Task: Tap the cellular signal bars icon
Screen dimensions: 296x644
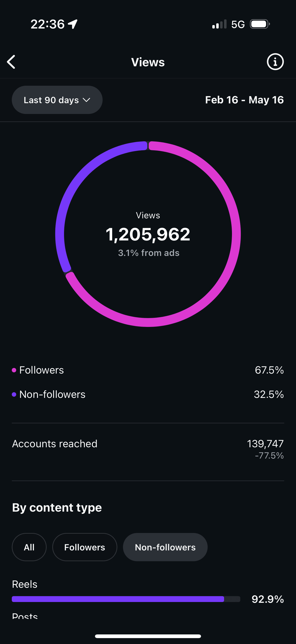Action: point(219,24)
